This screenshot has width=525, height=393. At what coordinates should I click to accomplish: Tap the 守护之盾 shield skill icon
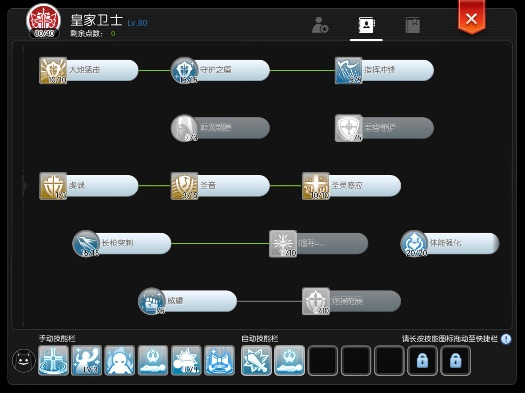pos(184,70)
